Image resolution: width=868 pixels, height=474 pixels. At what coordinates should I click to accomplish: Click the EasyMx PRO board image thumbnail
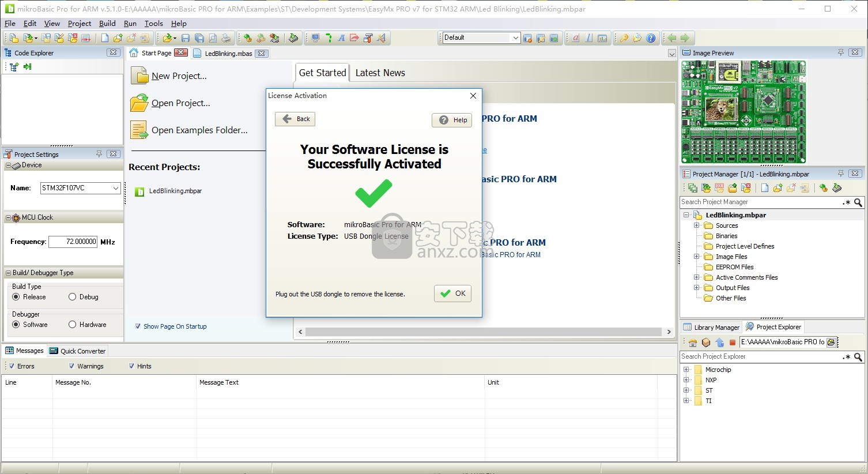744,112
